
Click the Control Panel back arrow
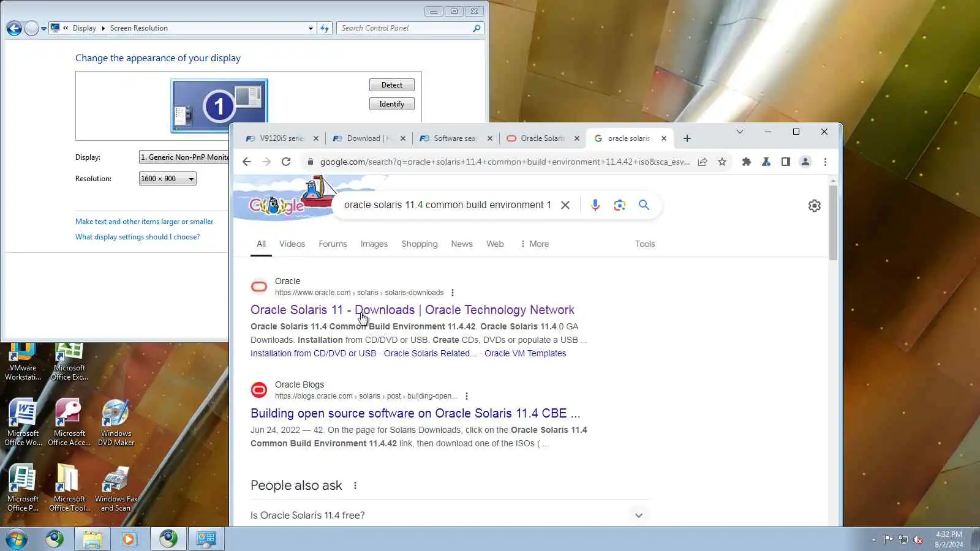[x=14, y=28]
